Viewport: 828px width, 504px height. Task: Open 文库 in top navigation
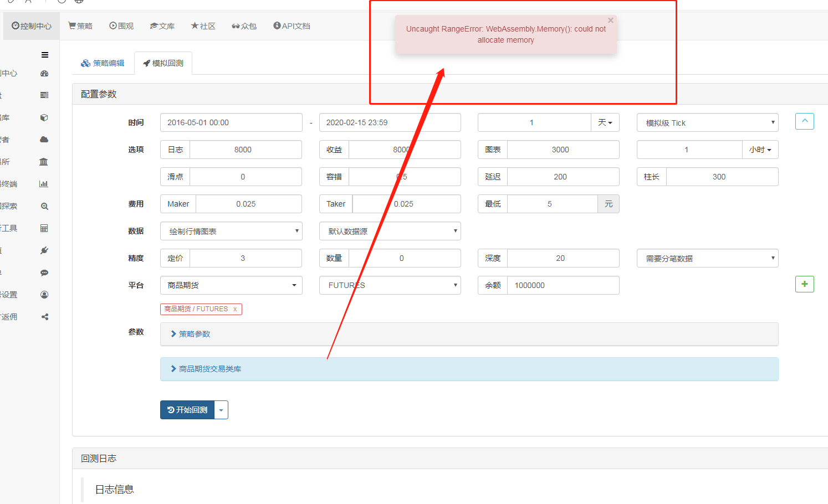click(x=162, y=26)
